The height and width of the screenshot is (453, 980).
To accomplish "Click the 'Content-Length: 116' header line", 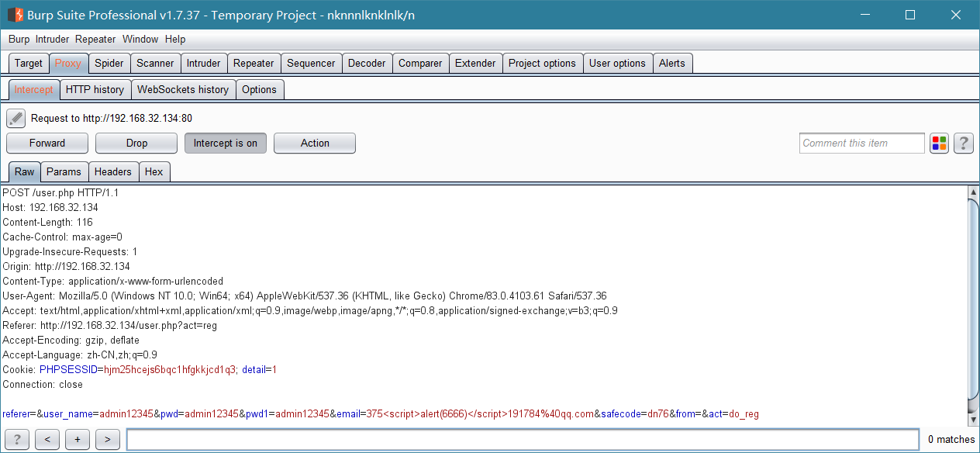I will click(47, 222).
